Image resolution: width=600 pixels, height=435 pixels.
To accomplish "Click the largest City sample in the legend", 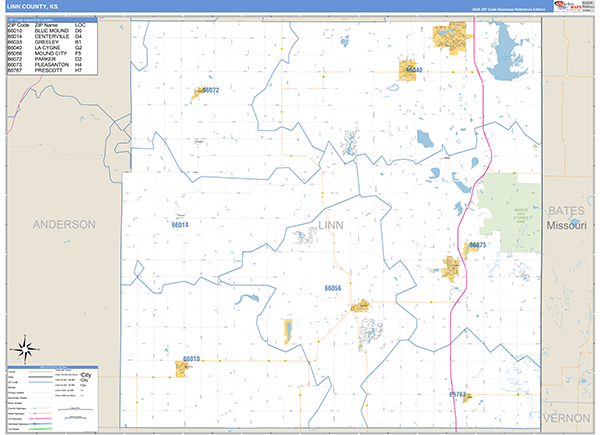I will point(86,375).
